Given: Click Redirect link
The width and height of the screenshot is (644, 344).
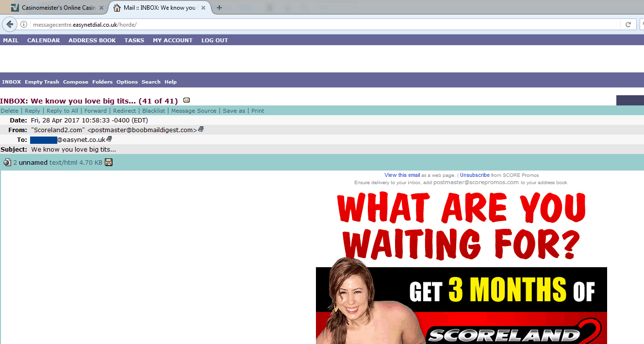Looking at the screenshot, I should (125, 111).
